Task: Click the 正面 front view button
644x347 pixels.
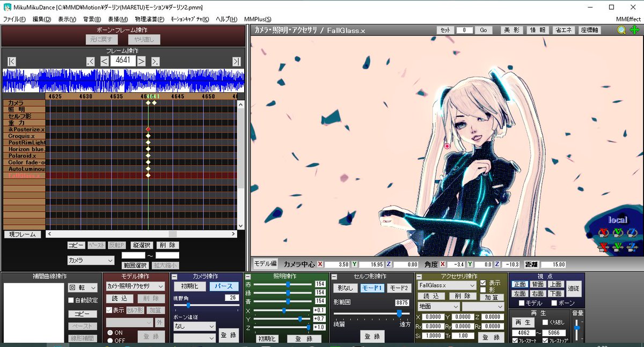Action: click(x=519, y=284)
